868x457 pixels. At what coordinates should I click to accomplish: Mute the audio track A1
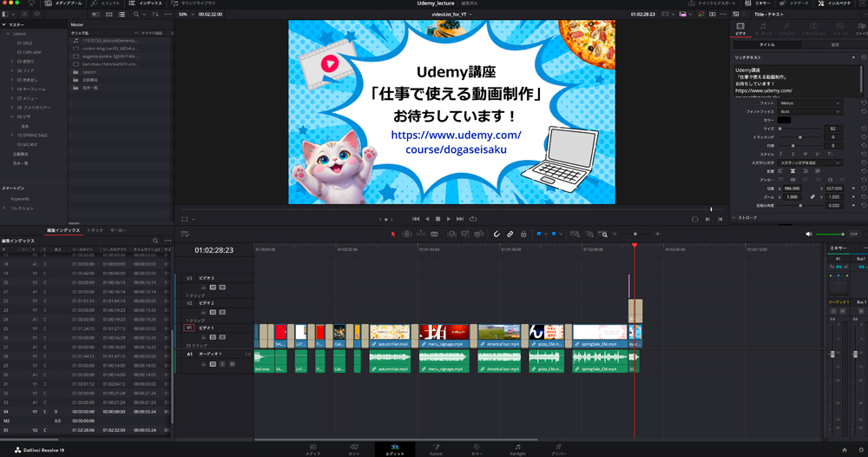[x=231, y=364]
